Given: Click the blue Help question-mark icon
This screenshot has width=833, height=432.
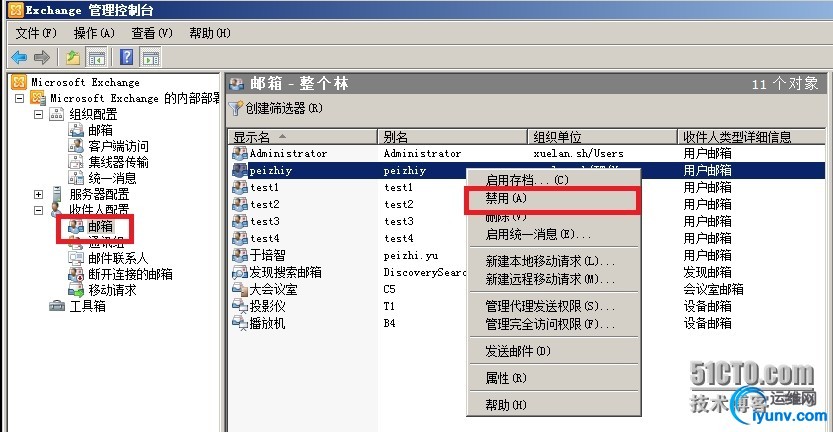Looking at the screenshot, I should tap(126, 57).
